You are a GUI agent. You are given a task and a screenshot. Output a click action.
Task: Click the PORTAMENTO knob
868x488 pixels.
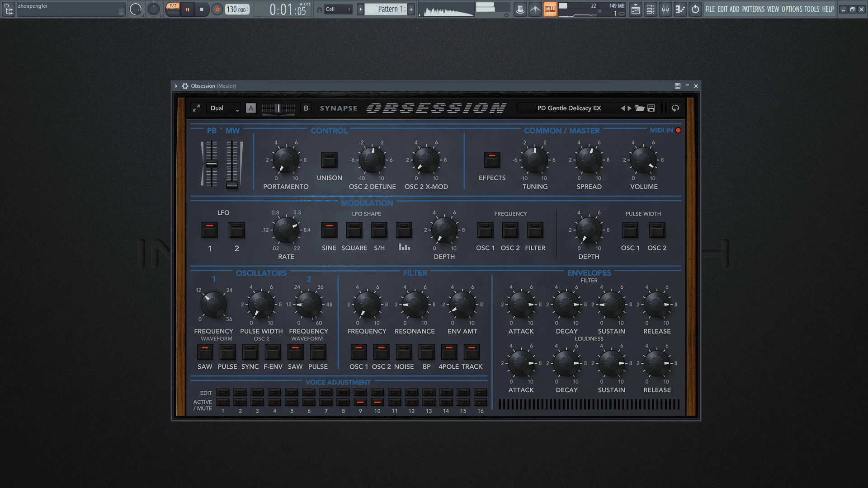(x=286, y=160)
